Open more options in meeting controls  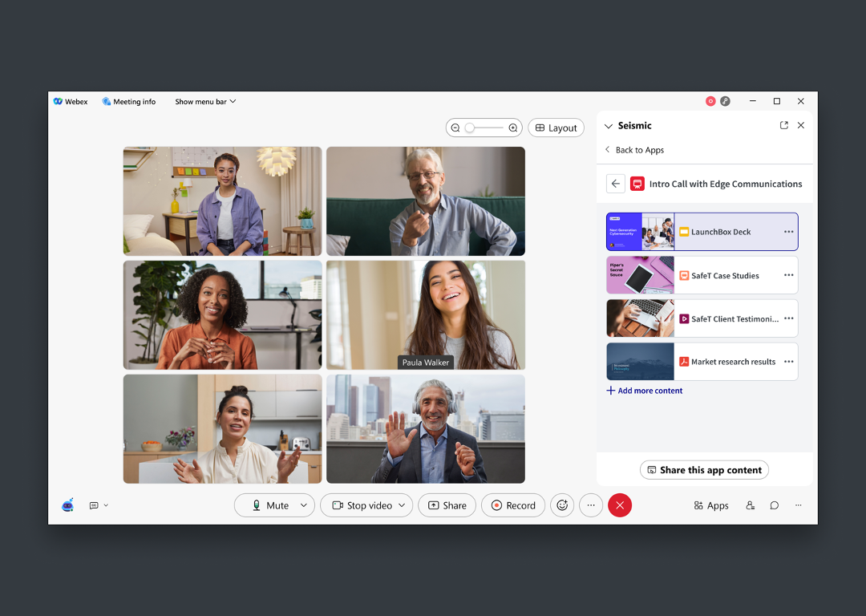pyautogui.click(x=591, y=505)
